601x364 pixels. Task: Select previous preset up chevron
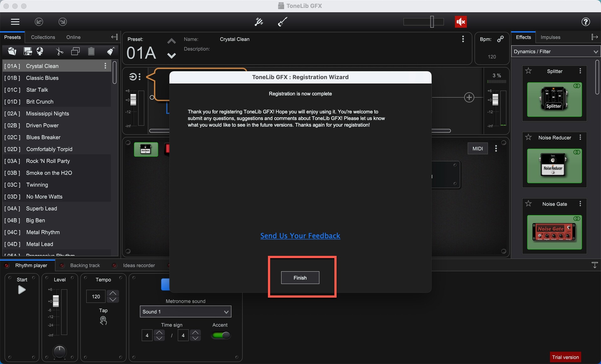tap(171, 41)
